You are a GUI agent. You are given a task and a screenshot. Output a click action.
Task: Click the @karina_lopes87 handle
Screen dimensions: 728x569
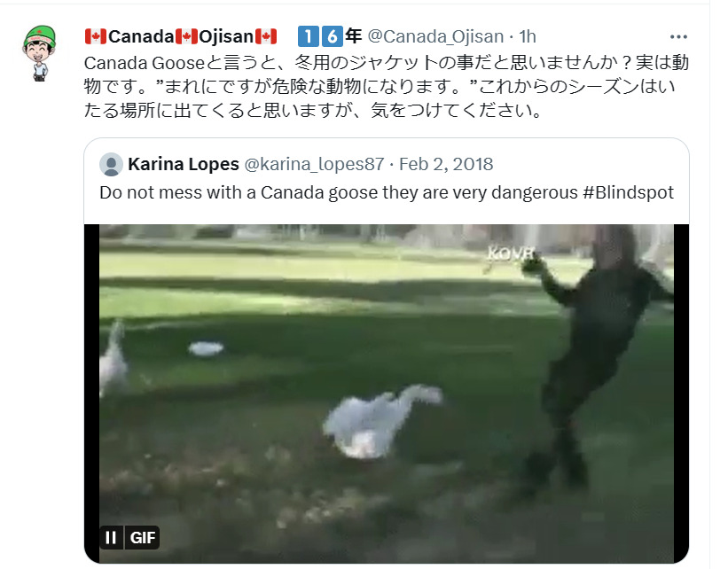coord(314,164)
